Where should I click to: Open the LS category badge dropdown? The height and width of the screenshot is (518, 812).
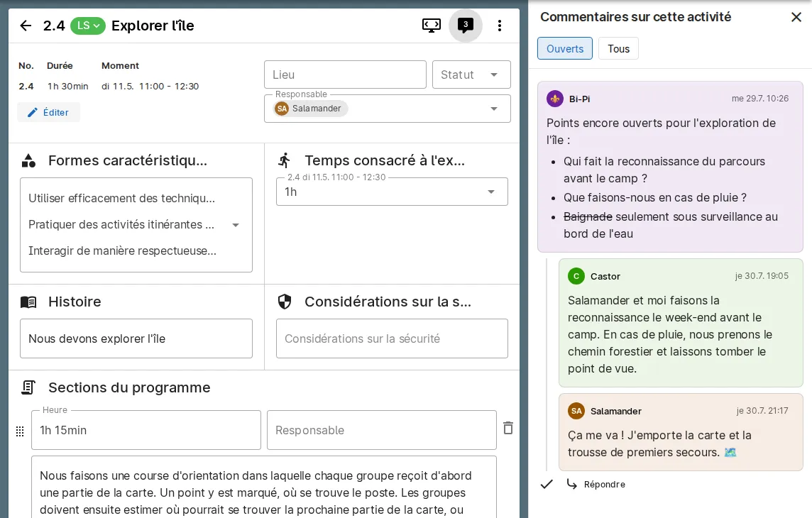(88, 26)
